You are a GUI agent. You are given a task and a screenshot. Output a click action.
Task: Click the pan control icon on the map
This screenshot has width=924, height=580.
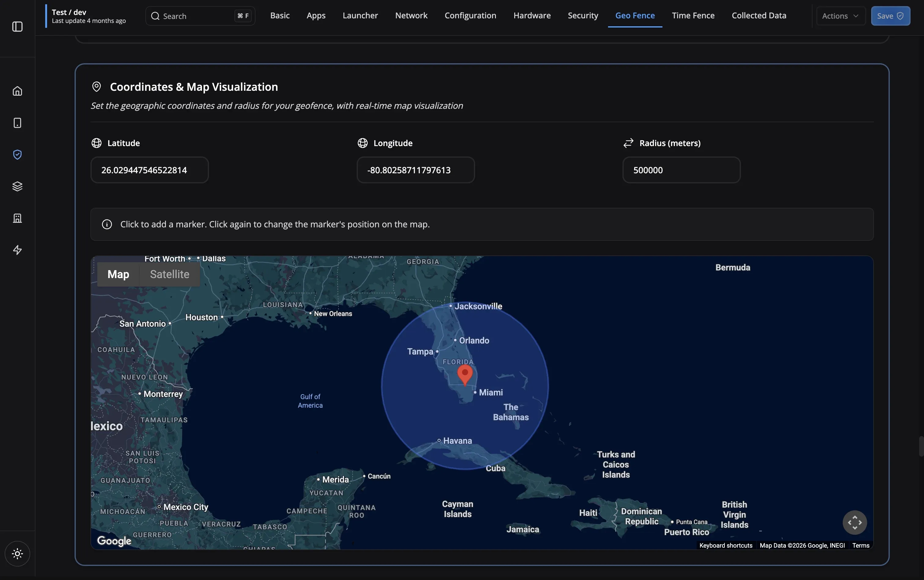click(854, 522)
